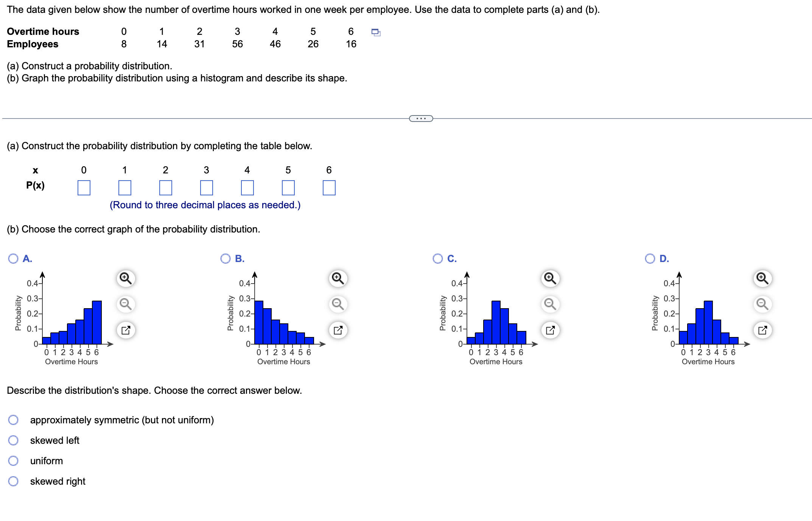This screenshot has width=812, height=521.
Task: Click the P(x) input box under x equals 0
Action: (x=84, y=187)
